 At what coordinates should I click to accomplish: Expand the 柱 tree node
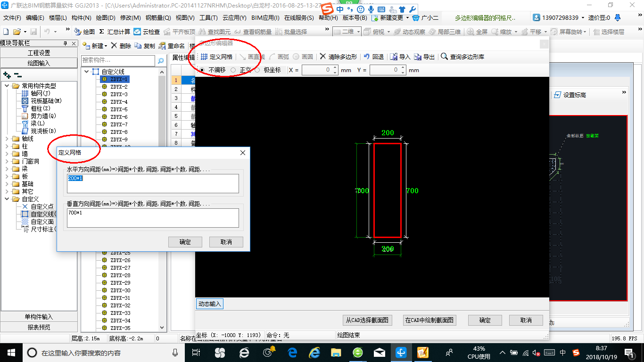(x=7, y=147)
